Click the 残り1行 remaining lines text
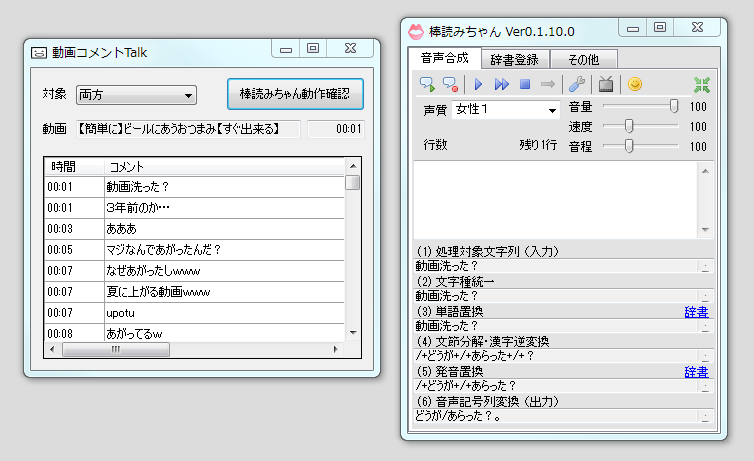754x461 pixels. [x=538, y=145]
